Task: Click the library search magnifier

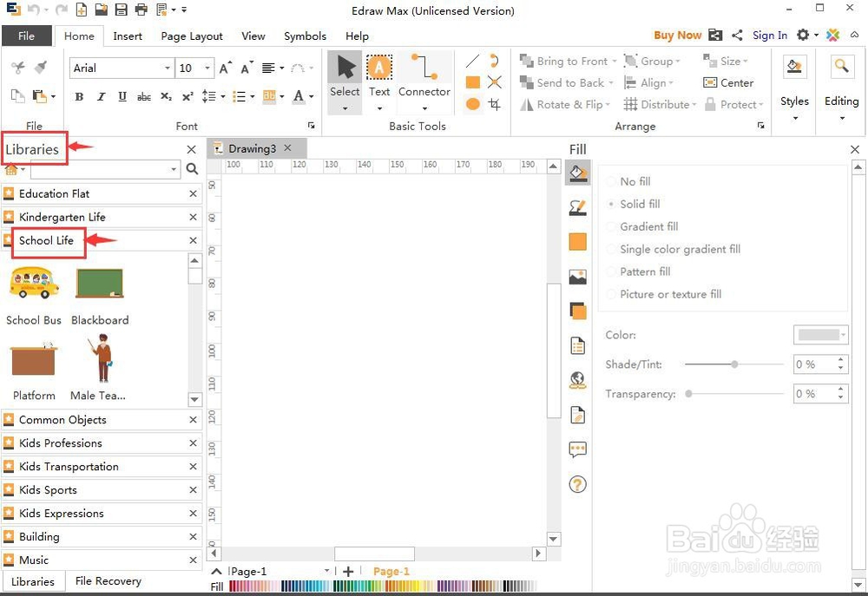Action: pyautogui.click(x=192, y=169)
